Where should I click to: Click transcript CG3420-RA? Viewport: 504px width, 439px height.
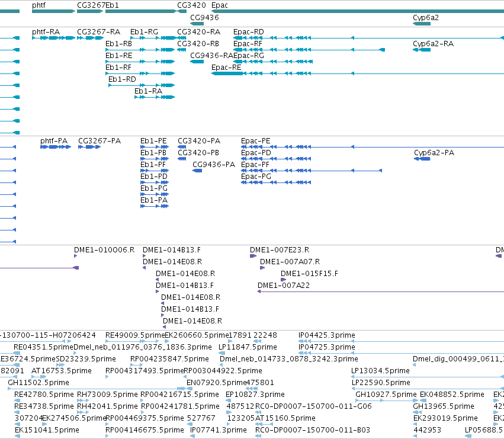click(x=182, y=38)
